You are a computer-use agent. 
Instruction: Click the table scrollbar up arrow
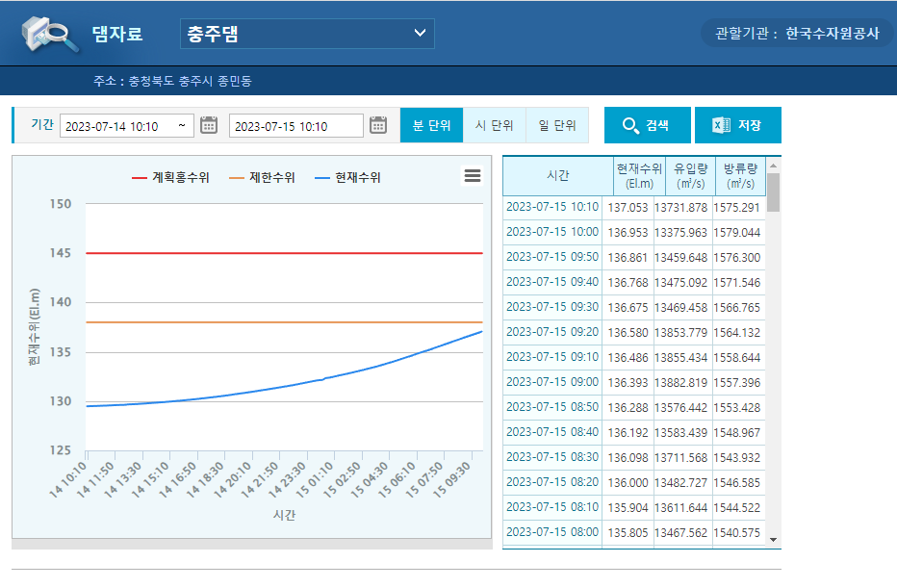774,166
